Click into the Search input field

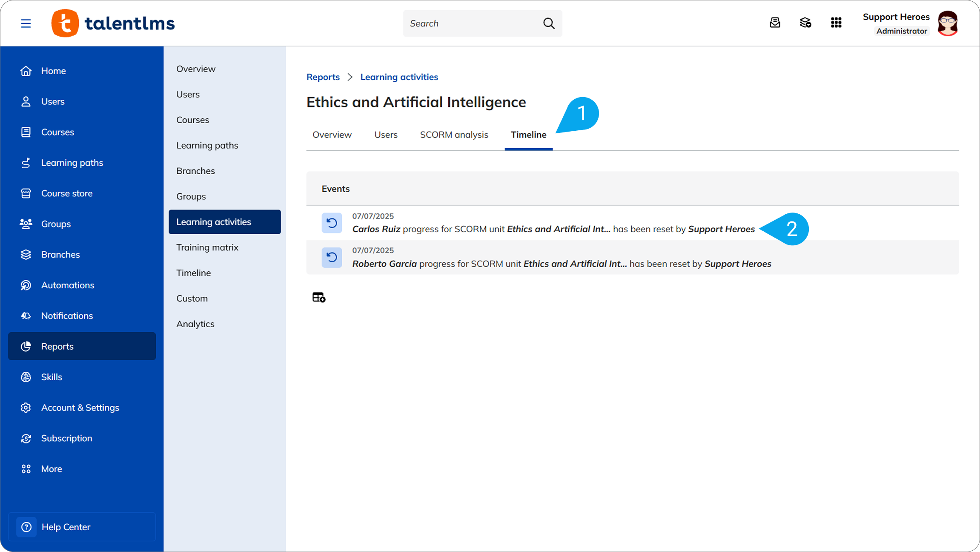pyautogui.click(x=473, y=23)
